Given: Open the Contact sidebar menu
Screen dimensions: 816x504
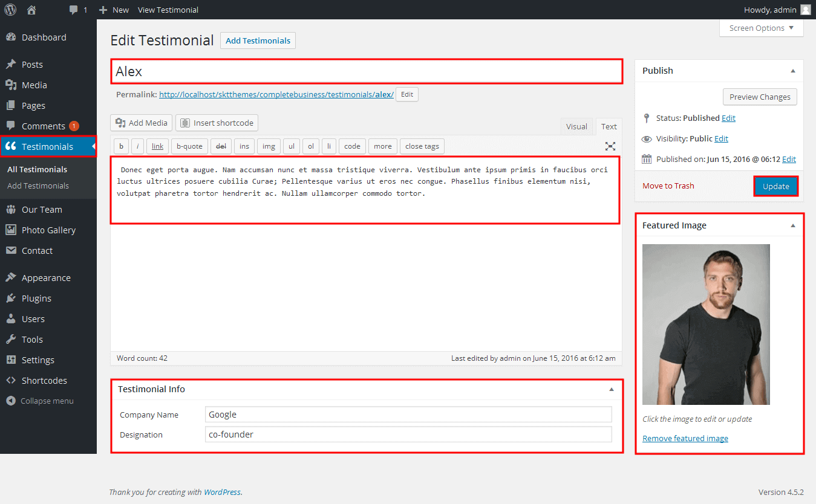Looking at the screenshot, I should (x=48, y=251).
